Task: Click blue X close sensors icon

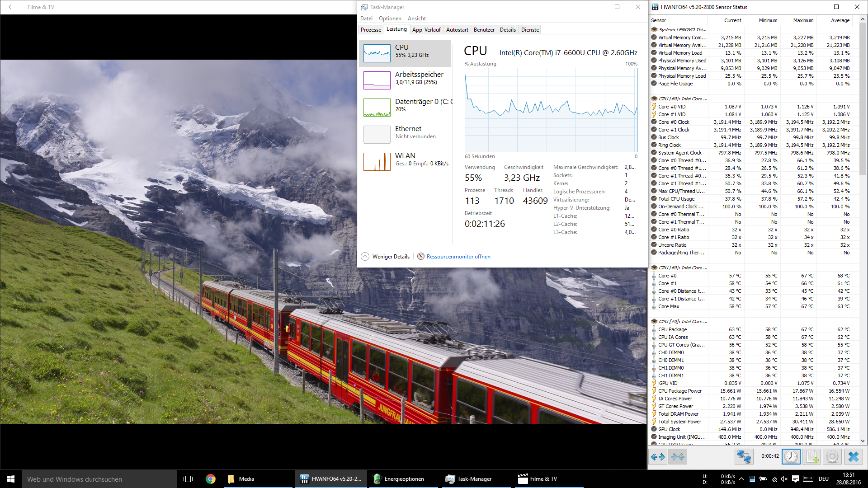Action: pos(853,457)
